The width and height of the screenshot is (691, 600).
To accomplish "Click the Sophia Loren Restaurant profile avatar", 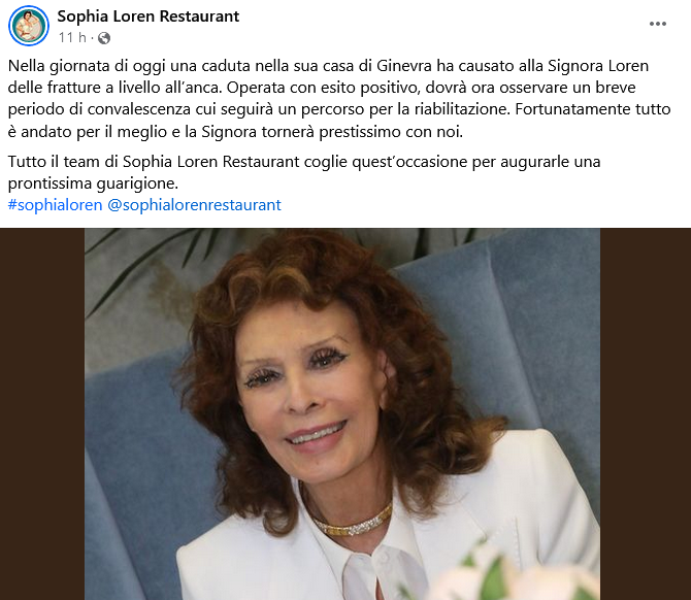I will [29, 26].
